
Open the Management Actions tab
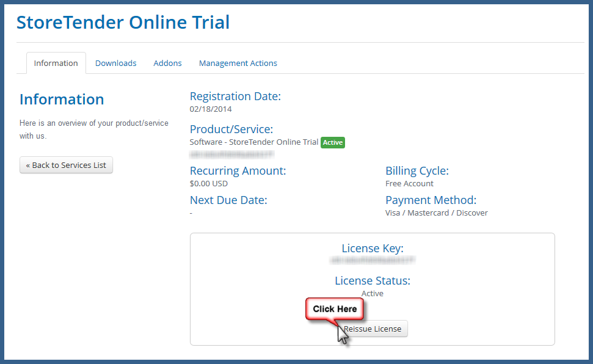click(238, 63)
